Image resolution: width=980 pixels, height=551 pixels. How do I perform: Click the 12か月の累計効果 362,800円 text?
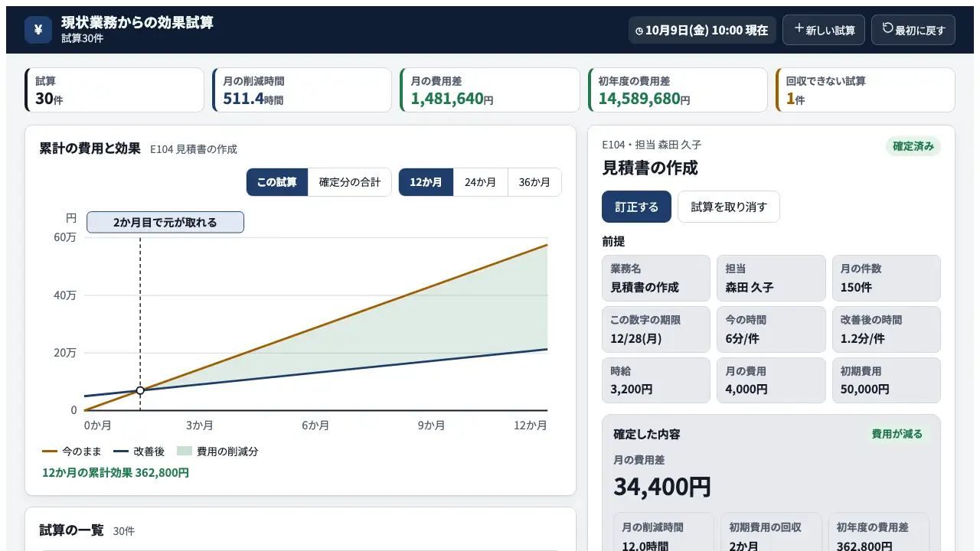[116, 473]
